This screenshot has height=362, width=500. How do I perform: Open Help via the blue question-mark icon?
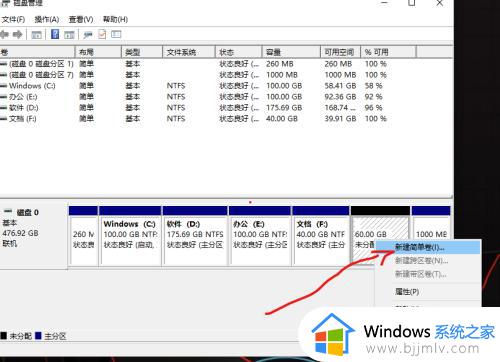[55, 34]
